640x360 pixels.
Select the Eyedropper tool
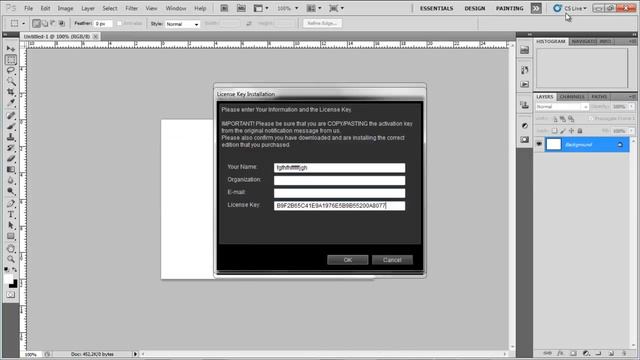[11, 103]
